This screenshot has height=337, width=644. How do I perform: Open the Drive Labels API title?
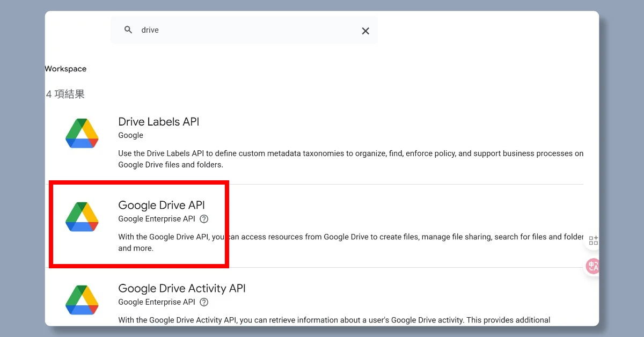tap(159, 122)
